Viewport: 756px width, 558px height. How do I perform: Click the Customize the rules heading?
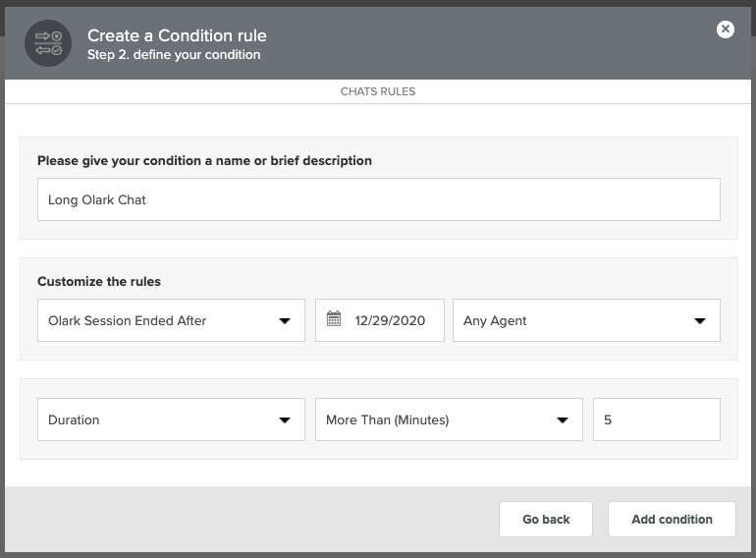click(99, 281)
